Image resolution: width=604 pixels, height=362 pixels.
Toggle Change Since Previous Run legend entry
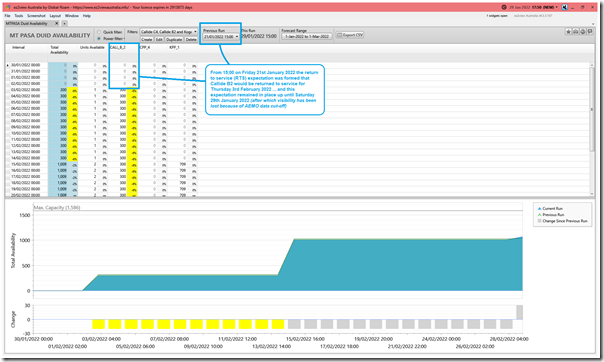[x=562, y=221]
